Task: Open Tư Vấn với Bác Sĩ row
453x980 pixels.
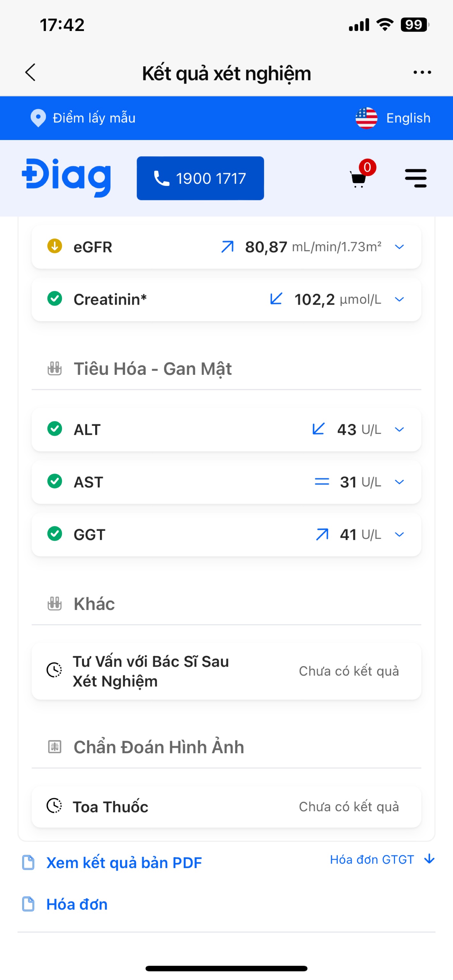Action: (x=226, y=671)
